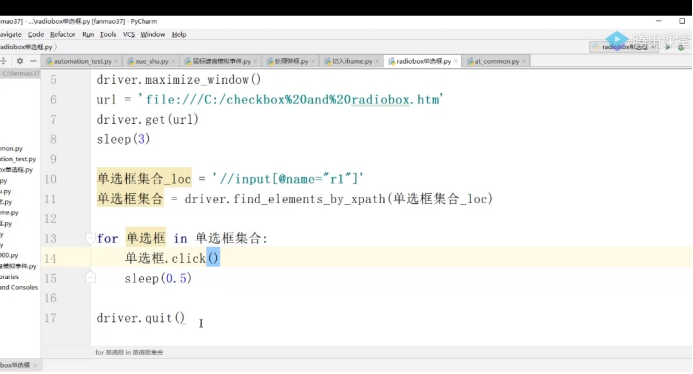Switch to the 处理弹框.py tab

[291, 61]
